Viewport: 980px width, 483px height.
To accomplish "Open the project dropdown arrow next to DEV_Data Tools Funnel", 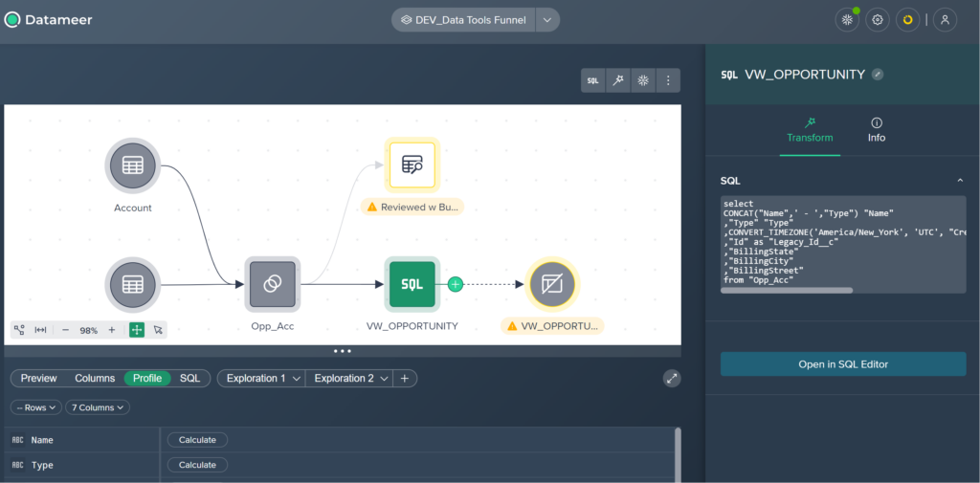I will tap(546, 20).
